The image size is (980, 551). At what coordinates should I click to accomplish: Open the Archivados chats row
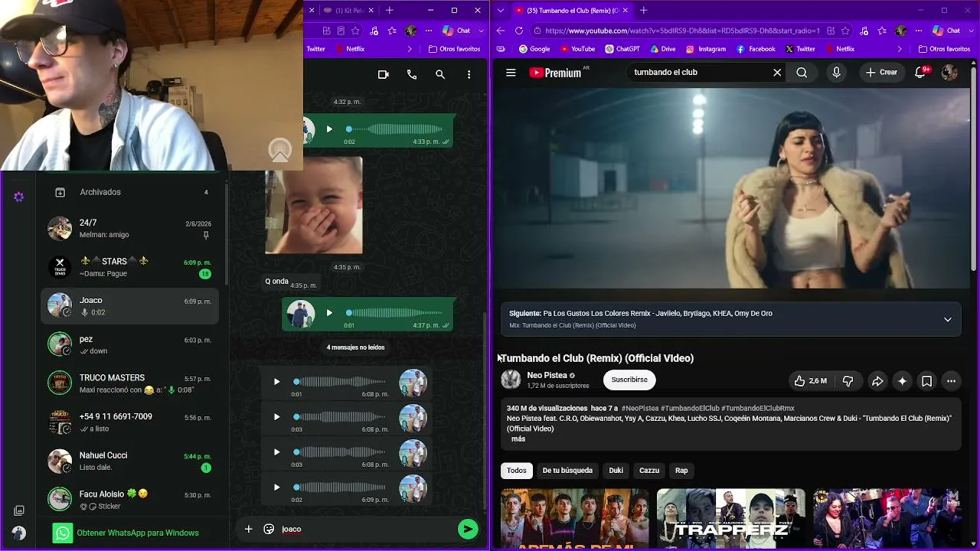[130, 192]
